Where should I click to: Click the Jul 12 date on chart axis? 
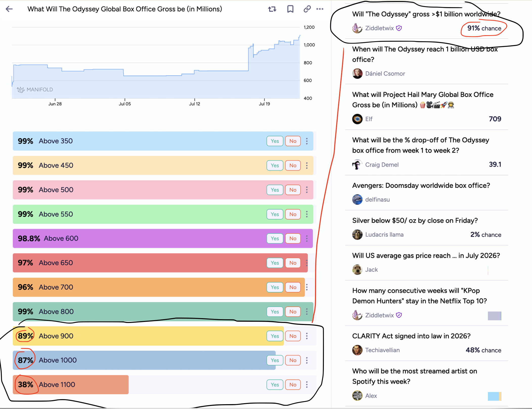point(194,104)
